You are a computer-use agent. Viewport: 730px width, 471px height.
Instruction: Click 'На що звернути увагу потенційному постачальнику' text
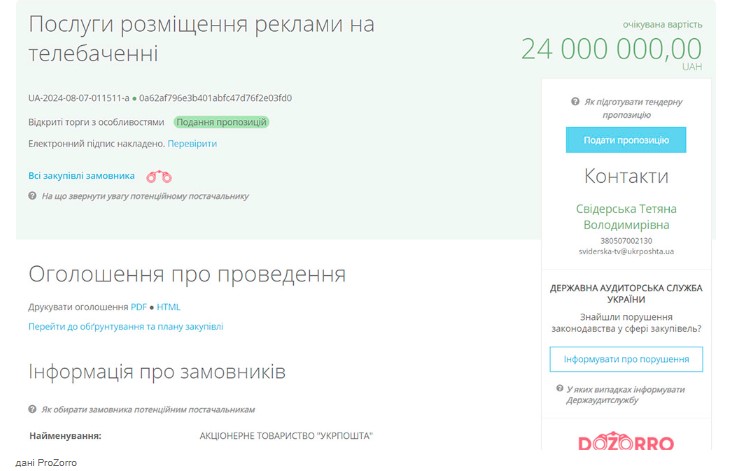coord(145,197)
